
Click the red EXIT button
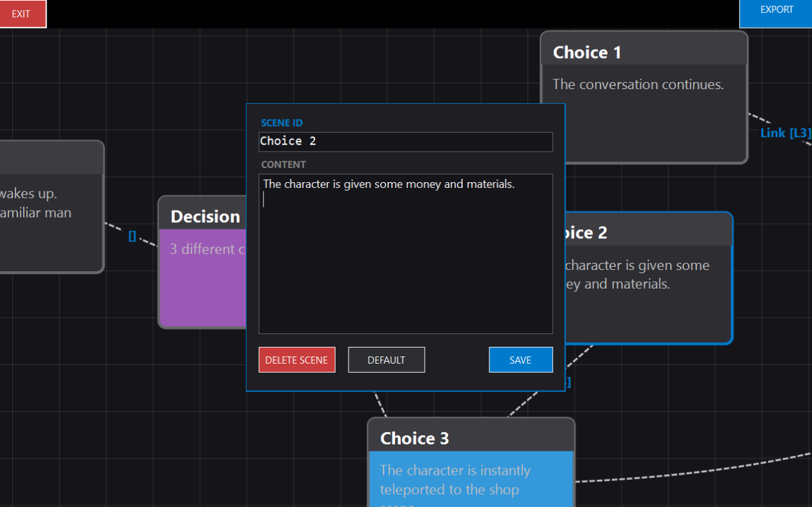tap(23, 14)
